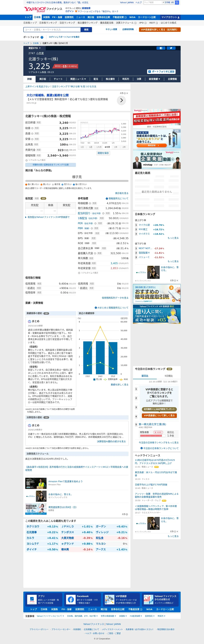This screenshot has width=204, height=644.
Task: Click the web search magnifier icon
Action: tap(177, 3)
